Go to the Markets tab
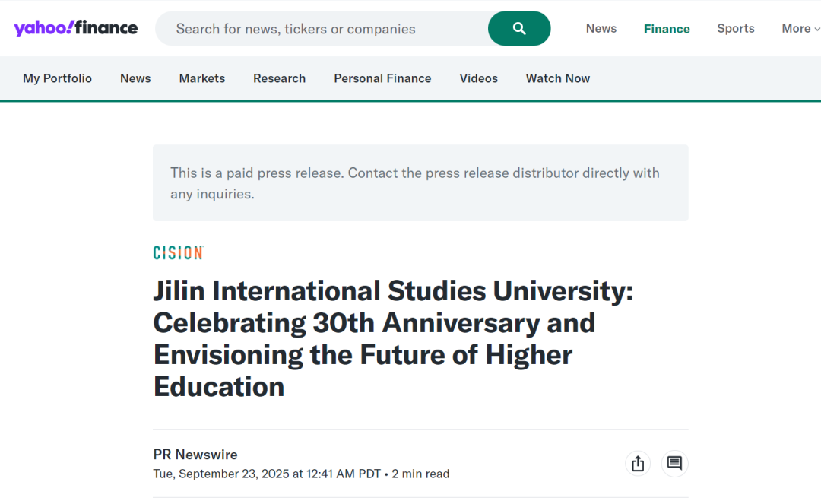This screenshot has height=504, width=821. (202, 78)
